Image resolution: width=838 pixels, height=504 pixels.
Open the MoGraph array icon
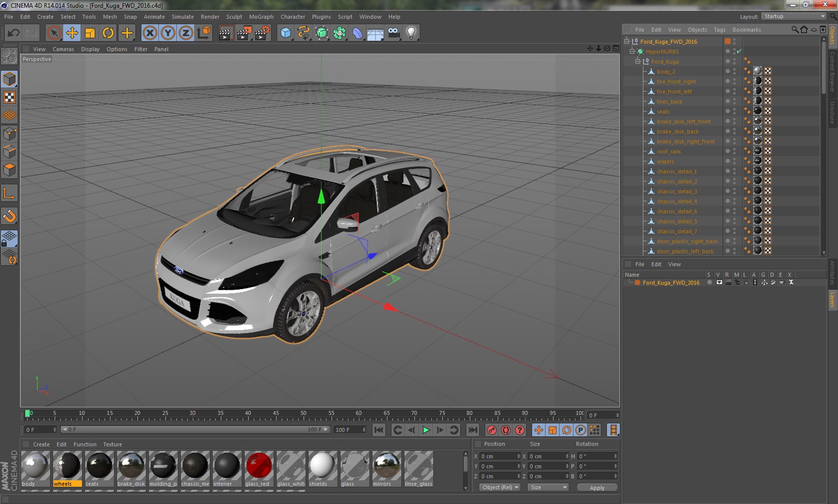[x=340, y=33]
